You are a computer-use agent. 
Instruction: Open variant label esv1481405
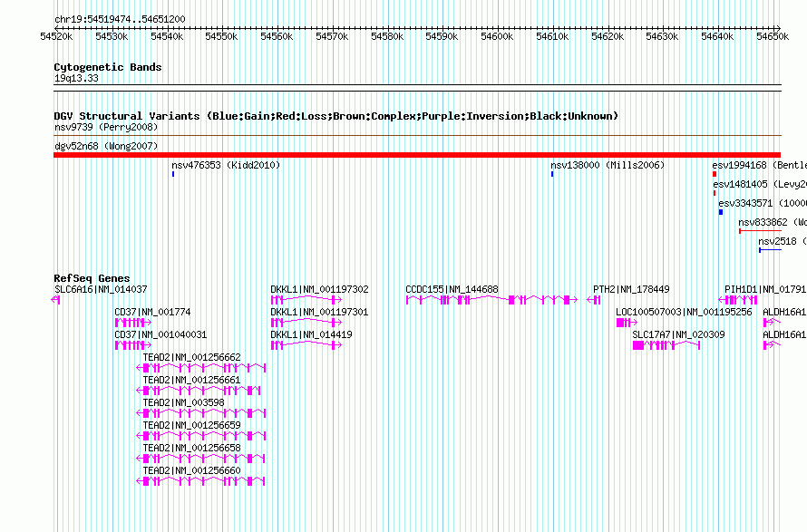[760, 185]
